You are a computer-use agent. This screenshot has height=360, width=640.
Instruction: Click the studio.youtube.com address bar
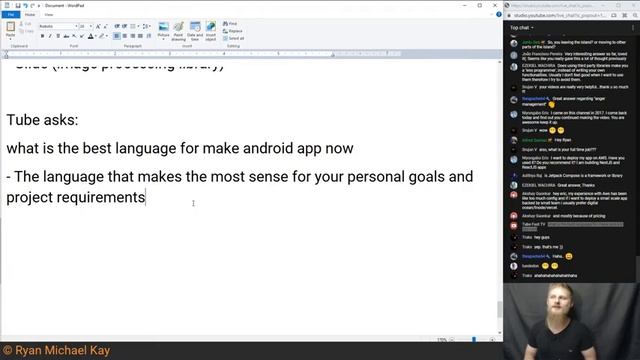[x=560, y=16]
